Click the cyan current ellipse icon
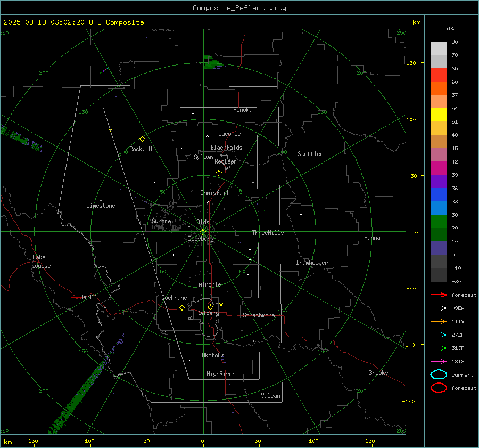479x448 pixels. 439,374
